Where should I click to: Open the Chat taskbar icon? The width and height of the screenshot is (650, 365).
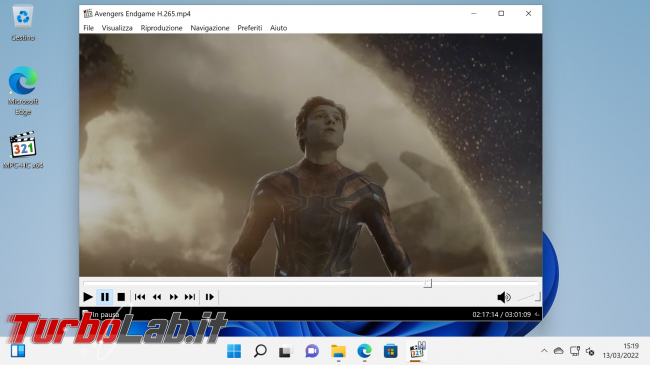point(312,351)
